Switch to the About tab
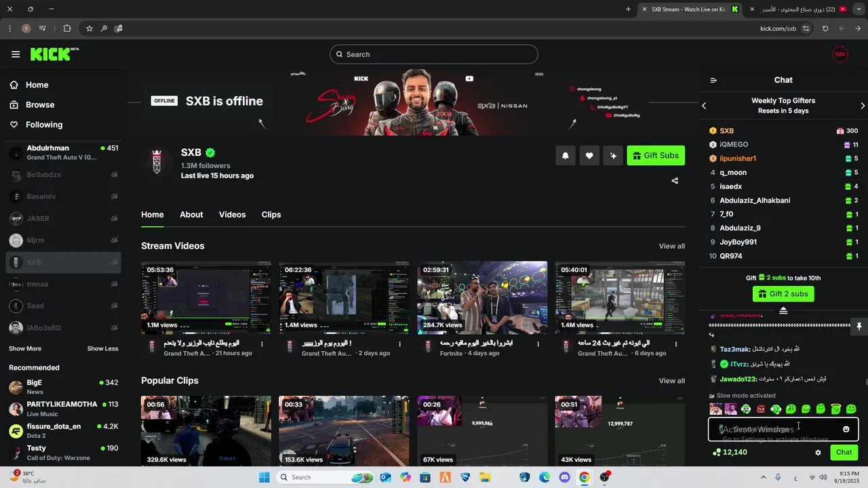Screen dimensions: 868x488 [x=191, y=214]
